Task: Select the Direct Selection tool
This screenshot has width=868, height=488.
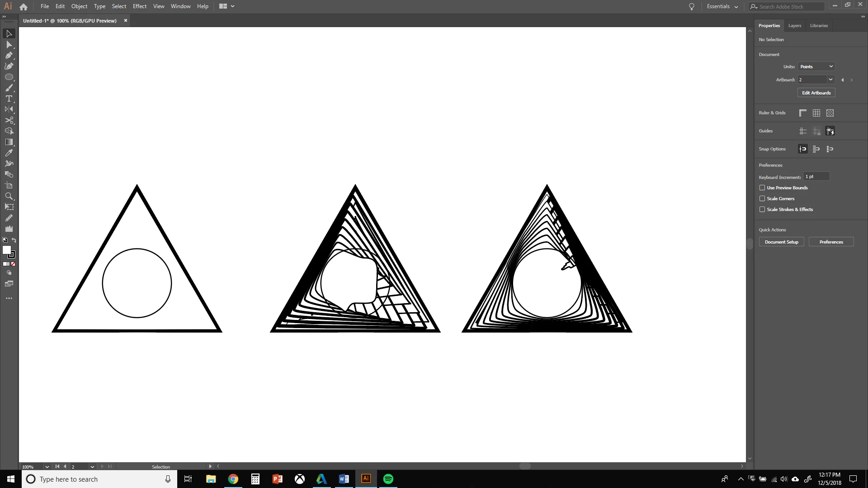Action: 9,45
